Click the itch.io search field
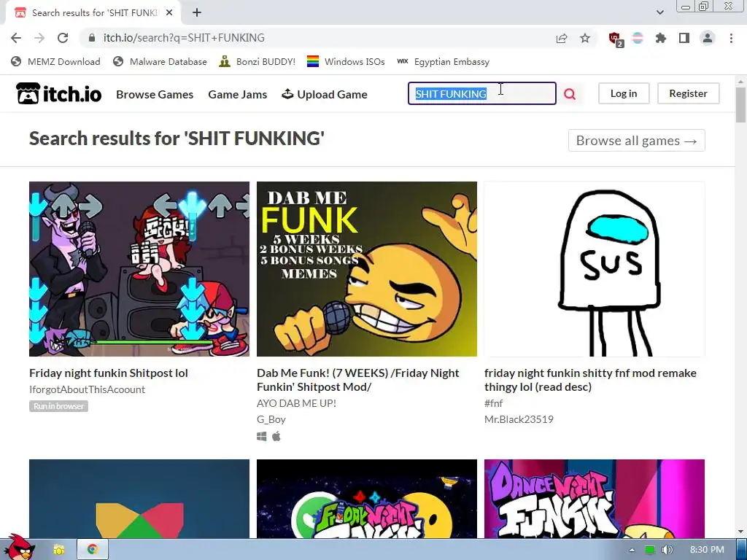This screenshot has height=560, width=747. point(481,93)
